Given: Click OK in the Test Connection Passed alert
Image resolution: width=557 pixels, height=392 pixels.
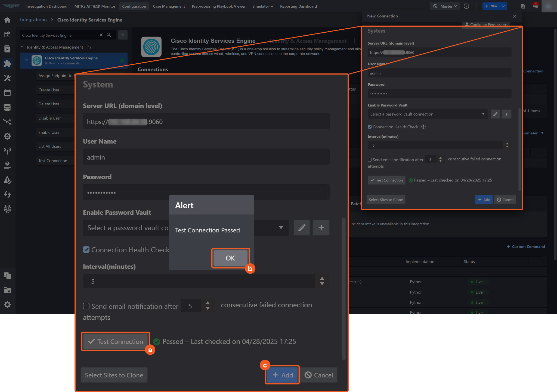Looking at the screenshot, I should click(x=230, y=258).
